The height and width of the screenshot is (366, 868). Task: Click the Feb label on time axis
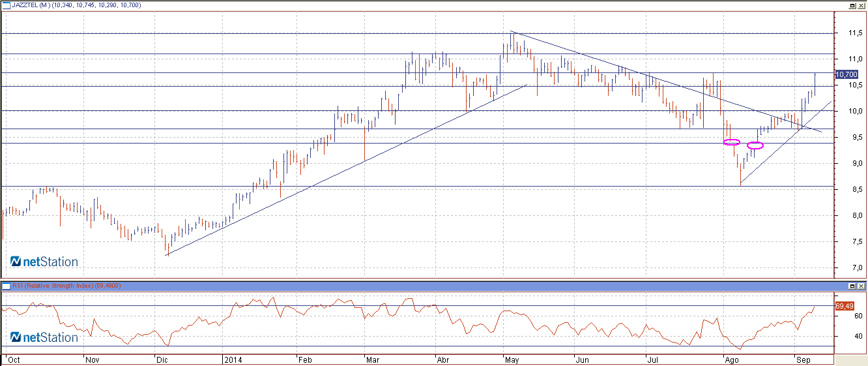point(305,359)
